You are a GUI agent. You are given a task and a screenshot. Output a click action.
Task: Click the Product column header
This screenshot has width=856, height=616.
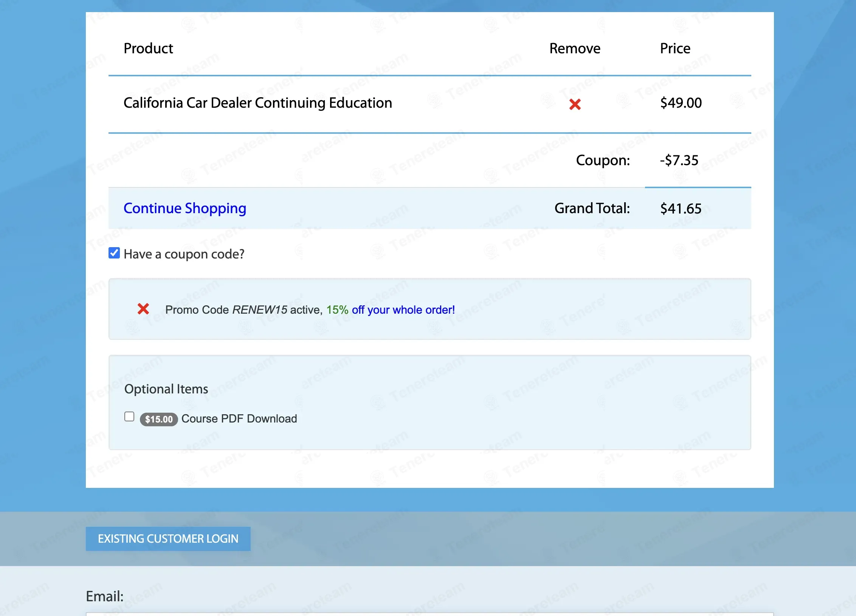[148, 48]
